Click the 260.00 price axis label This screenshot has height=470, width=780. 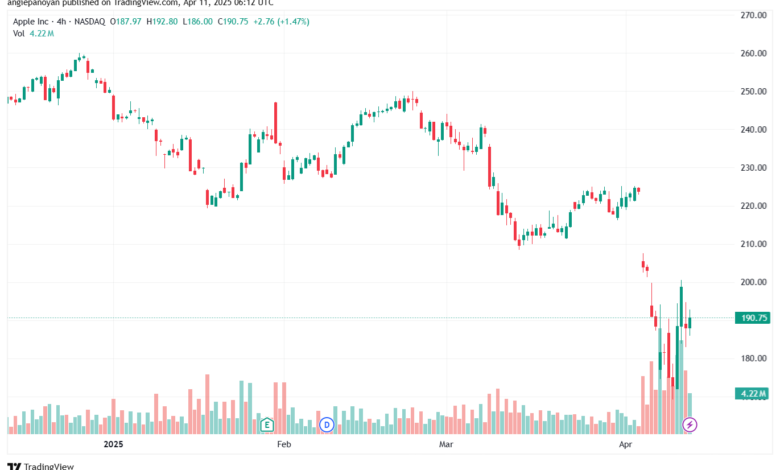pos(753,53)
